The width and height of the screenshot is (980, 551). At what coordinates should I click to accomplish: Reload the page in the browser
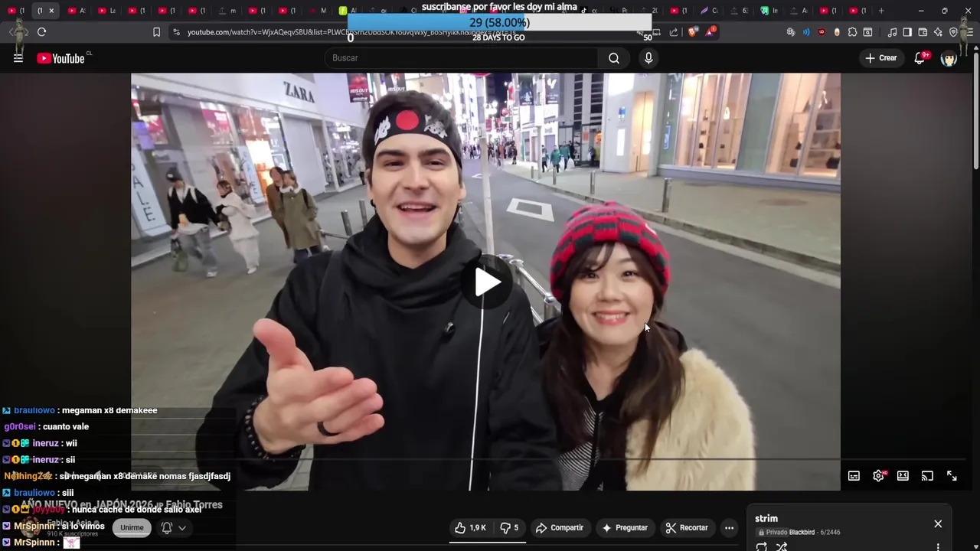(x=42, y=32)
